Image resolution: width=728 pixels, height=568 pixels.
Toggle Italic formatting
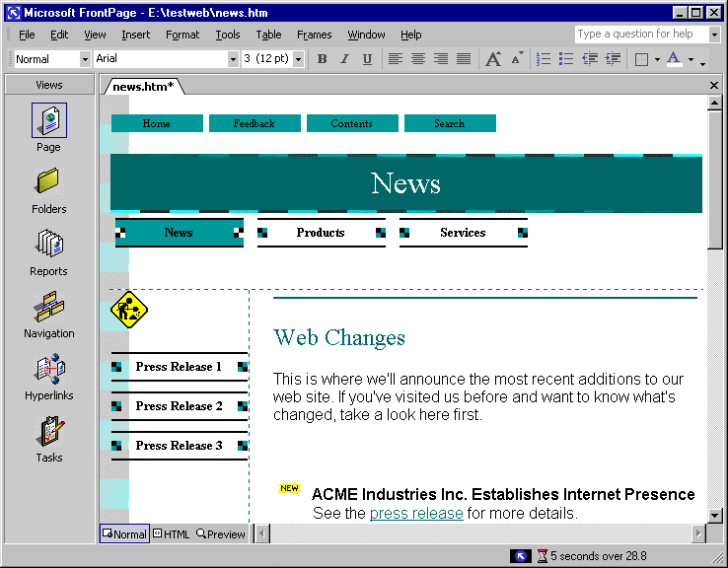tap(344, 59)
